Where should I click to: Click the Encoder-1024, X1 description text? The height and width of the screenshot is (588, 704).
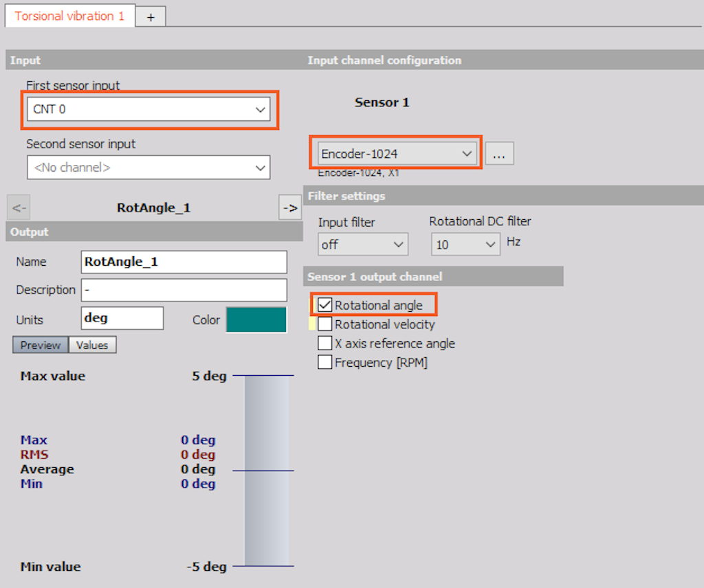358,172
